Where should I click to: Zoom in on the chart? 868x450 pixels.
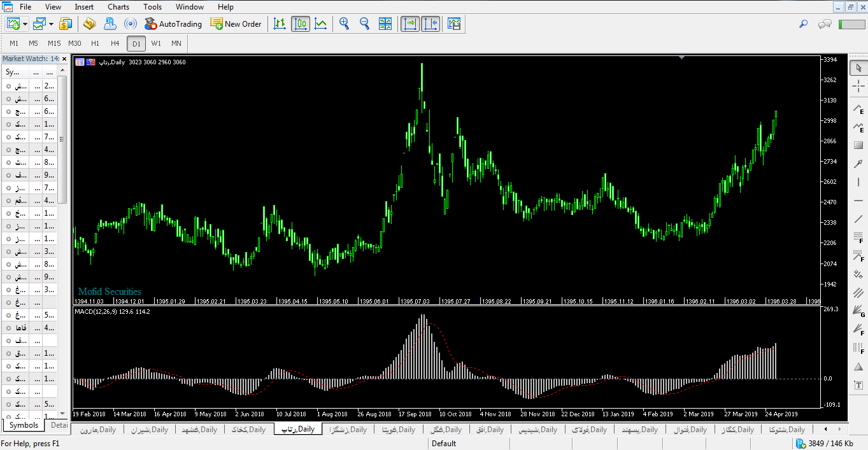[345, 24]
